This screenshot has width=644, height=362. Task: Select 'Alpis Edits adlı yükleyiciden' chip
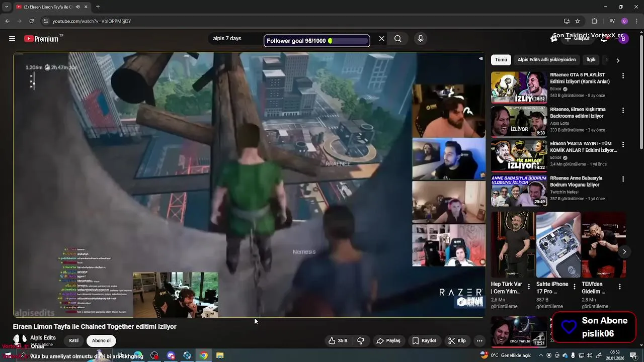point(546,60)
